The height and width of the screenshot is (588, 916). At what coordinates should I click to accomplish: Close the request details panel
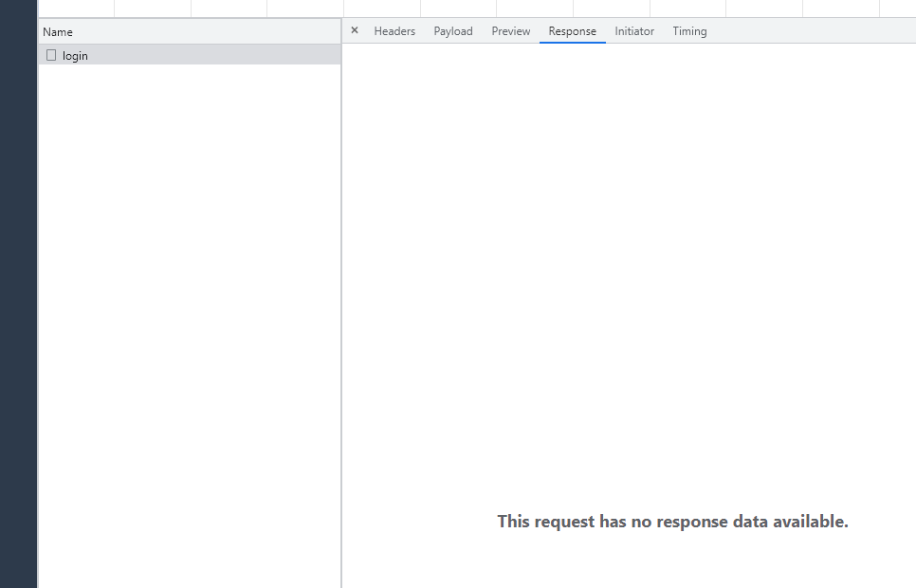point(355,30)
